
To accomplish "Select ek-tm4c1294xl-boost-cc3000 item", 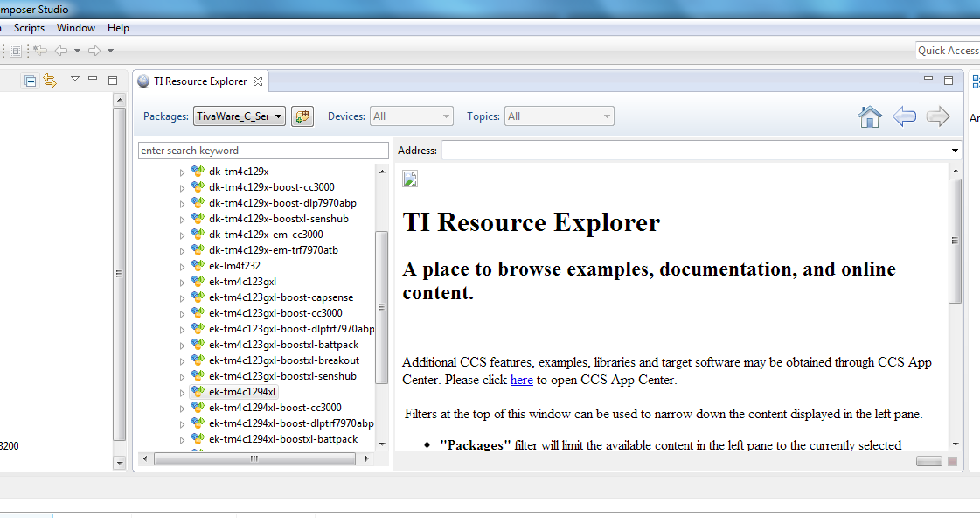I will coord(275,407).
